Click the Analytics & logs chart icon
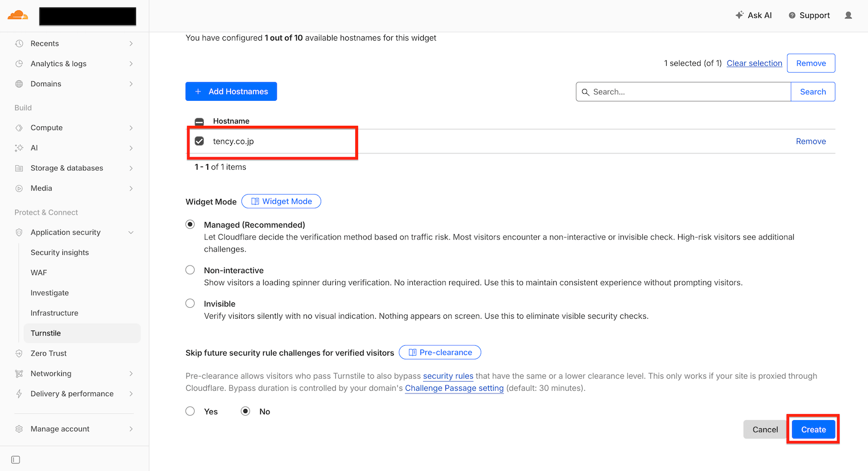 (x=19, y=63)
